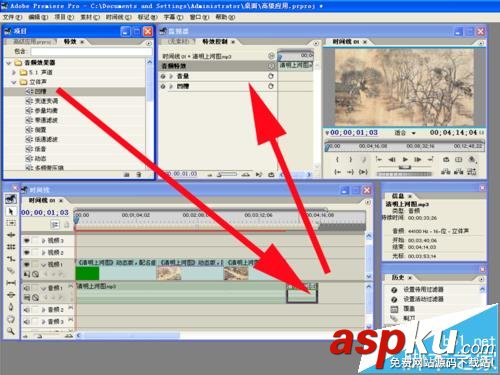500x375 pixels.
Task: Mute the 音频1 track speaker icon
Action: 27,288
